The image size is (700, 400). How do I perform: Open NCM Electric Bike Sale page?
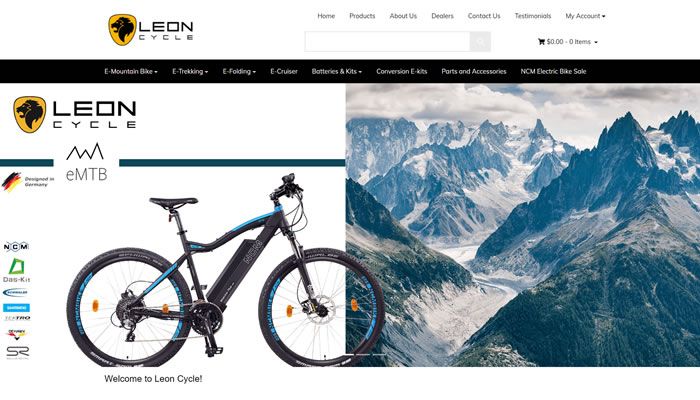[x=553, y=71]
